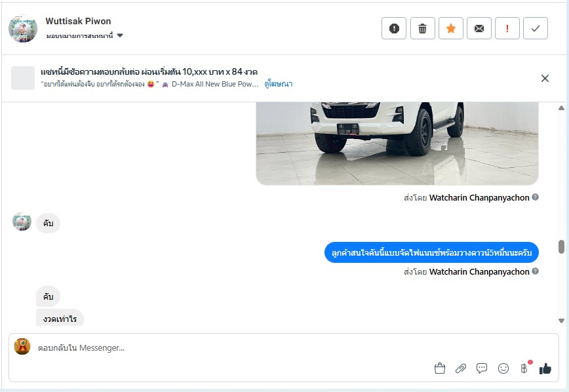
Task: Click sender name under blue message
Action: coord(479,271)
